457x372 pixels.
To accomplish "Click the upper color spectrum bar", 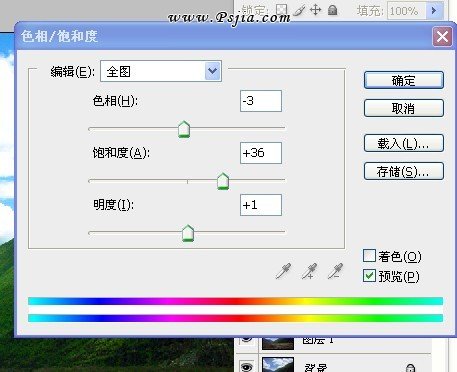I will [235, 301].
